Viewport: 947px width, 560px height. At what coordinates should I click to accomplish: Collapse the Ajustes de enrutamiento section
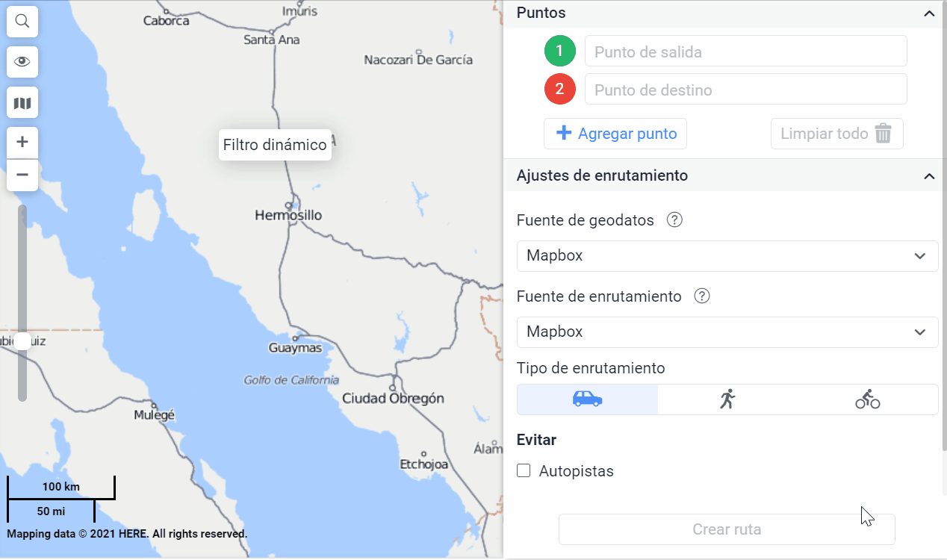tap(929, 176)
